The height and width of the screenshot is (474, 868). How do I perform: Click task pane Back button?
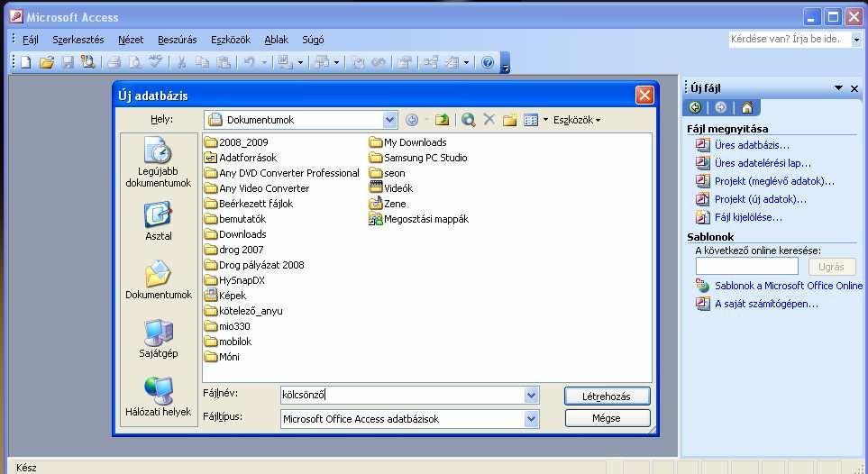(x=695, y=107)
